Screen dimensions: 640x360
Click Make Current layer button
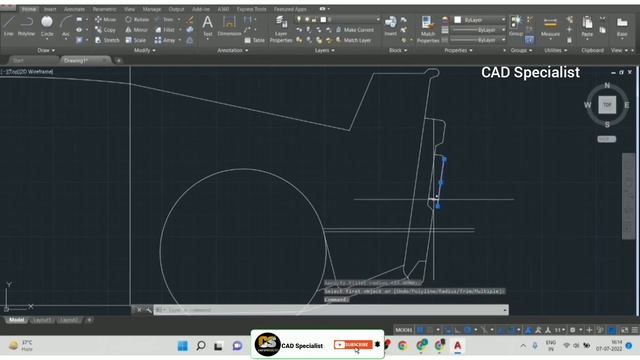[x=355, y=30]
